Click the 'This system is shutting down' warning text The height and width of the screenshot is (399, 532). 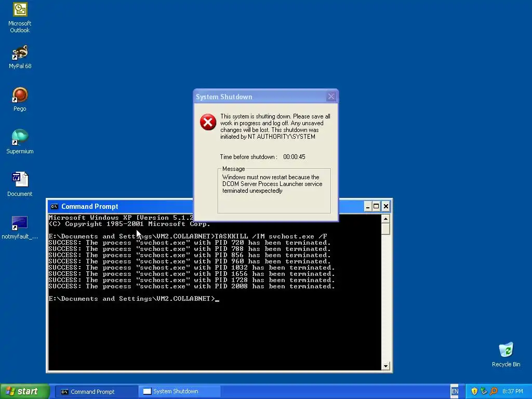[275, 126]
